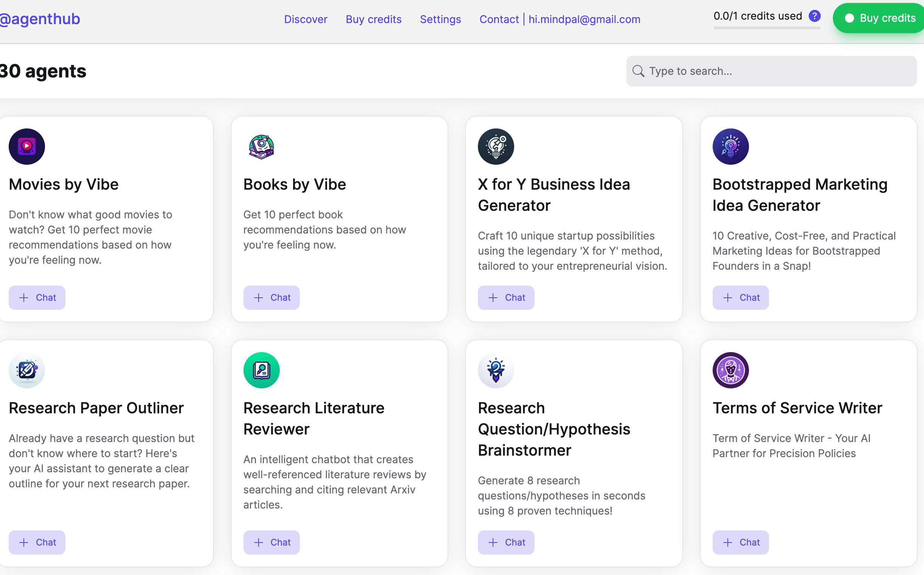Viewport: 924px width, 575px height.
Task: Click the X for Y Business Idea Generator icon
Action: tap(496, 147)
